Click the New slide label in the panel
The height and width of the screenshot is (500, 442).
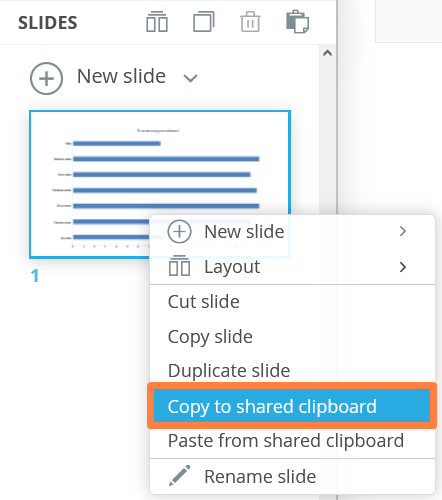click(x=121, y=76)
